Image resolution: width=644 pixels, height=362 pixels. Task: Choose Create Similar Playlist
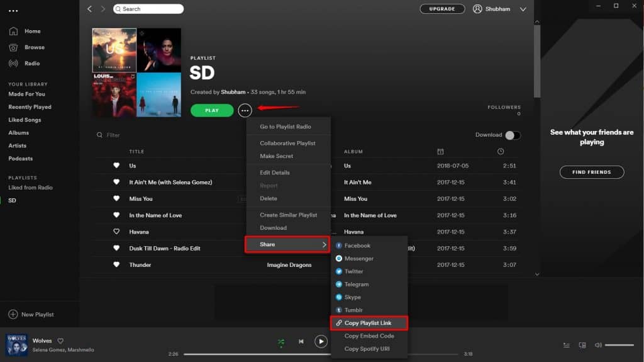click(x=288, y=215)
